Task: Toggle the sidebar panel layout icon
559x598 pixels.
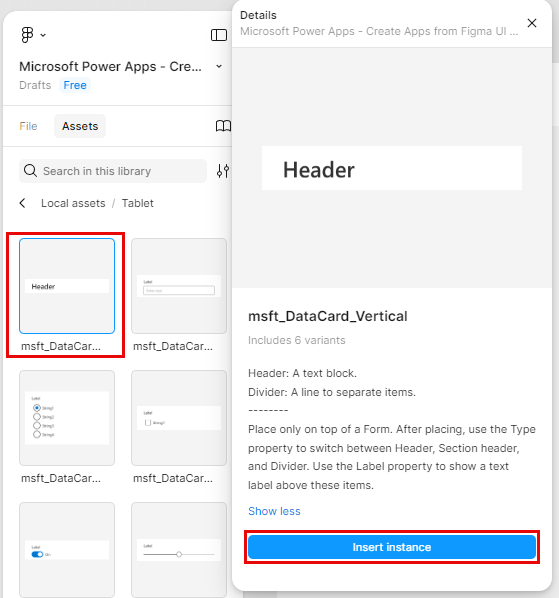Action: tap(219, 35)
